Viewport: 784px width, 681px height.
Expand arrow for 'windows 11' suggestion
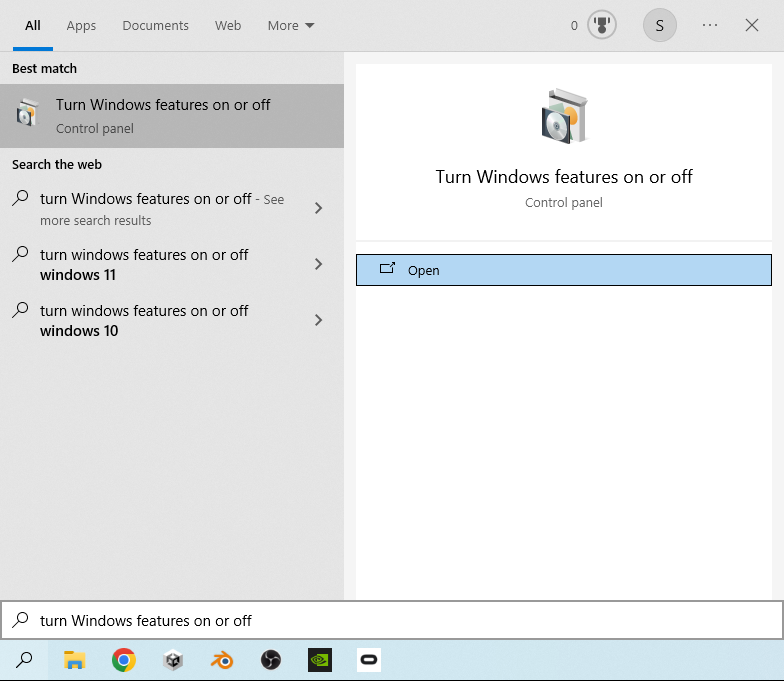click(318, 264)
